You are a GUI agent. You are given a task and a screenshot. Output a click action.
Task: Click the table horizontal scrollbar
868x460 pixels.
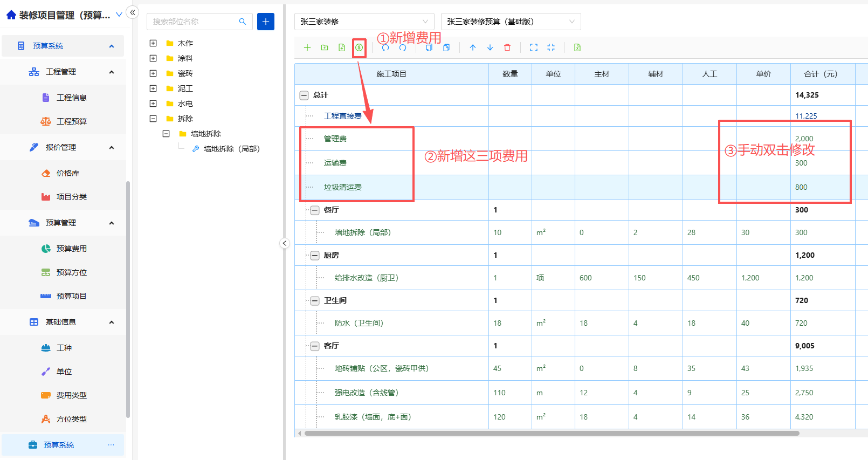(x=552, y=433)
